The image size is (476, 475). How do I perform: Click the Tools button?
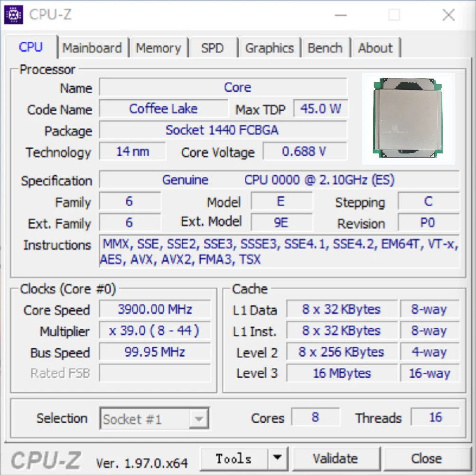tap(234, 458)
